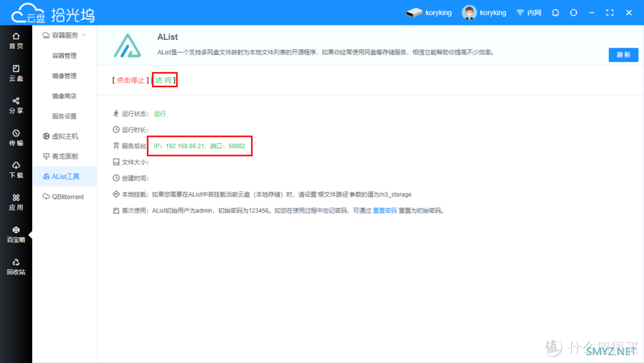Screen dimensions: 644x363
Task: Click the 文件大小 label
Action: point(135,162)
